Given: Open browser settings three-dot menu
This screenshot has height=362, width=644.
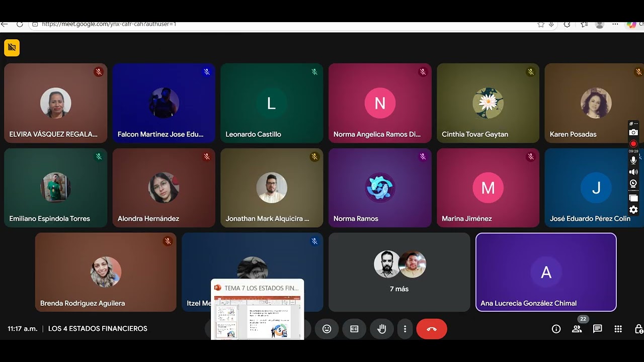Looking at the screenshot, I should 615,24.
